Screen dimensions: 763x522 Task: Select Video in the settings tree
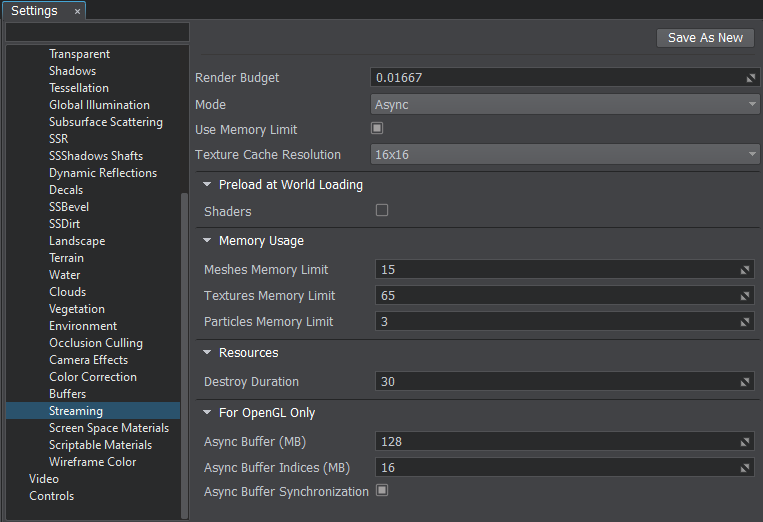(x=44, y=479)
